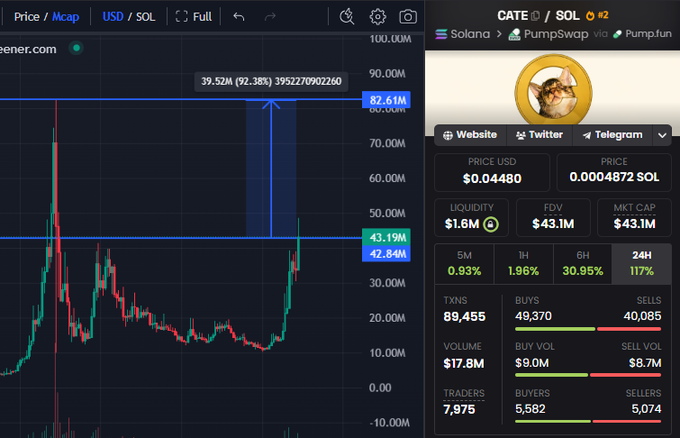The height and width of the screenshot is (438, 680).
Task: Select the 6H timeframe tab
Action: pos(582,264)
